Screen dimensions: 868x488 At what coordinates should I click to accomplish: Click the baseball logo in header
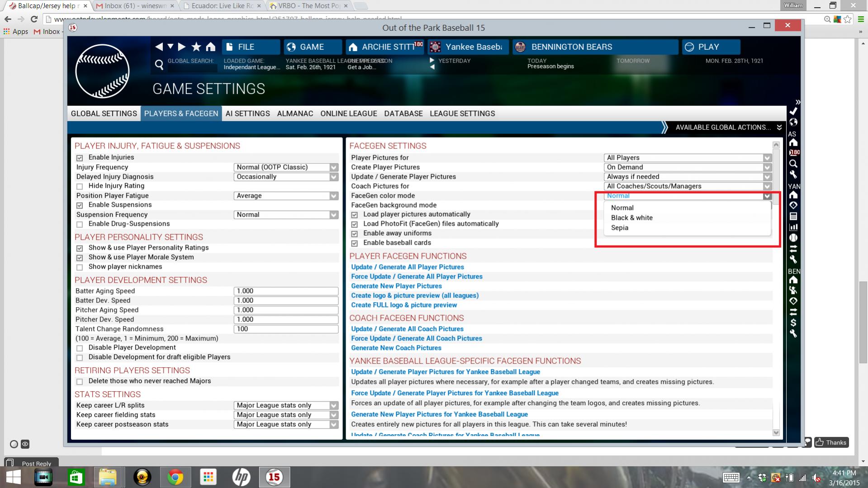point(102,71)
